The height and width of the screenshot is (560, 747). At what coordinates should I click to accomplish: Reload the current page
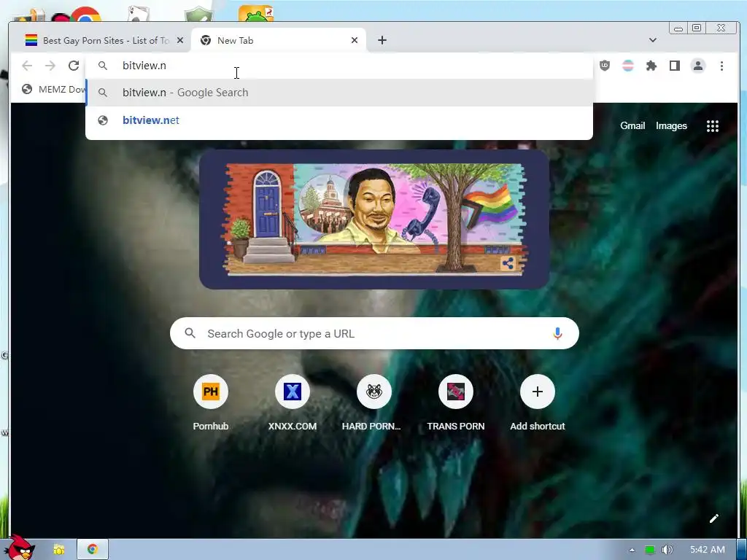(74, 66)
